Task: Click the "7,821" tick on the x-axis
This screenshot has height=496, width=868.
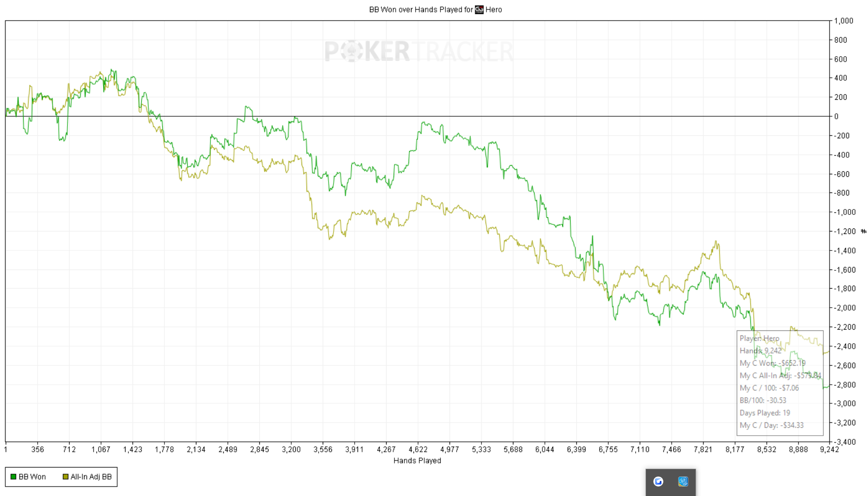Action: [703, 450]
